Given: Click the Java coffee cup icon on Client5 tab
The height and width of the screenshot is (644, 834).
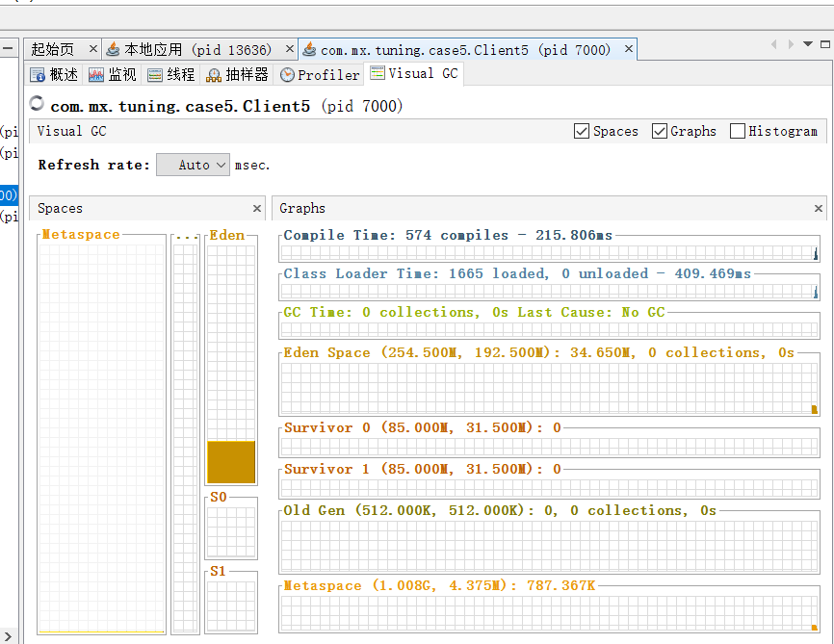Looking at the screenshot, I should 310,48.
